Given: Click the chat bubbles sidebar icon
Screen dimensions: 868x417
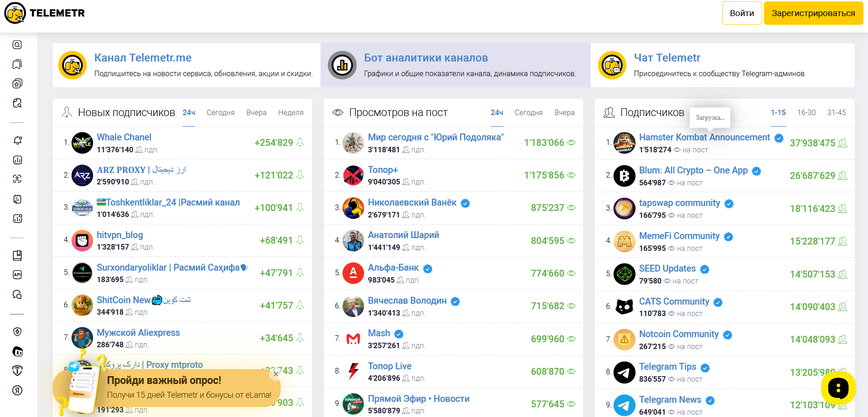Looking at the screenshot, I should click(17, 295).
